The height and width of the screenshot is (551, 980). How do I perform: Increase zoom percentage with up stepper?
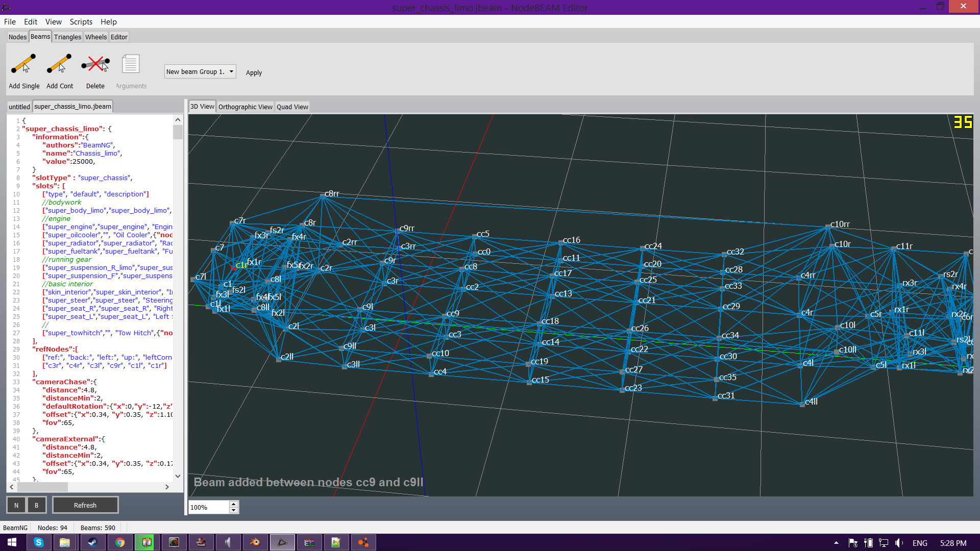tap(234, 504)
